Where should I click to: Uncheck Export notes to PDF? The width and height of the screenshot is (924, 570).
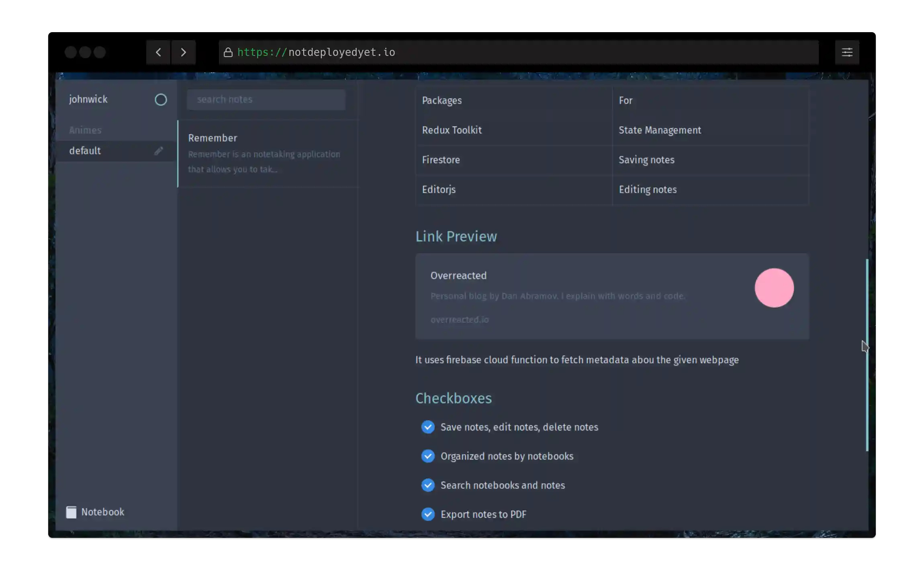click(427, 514)
